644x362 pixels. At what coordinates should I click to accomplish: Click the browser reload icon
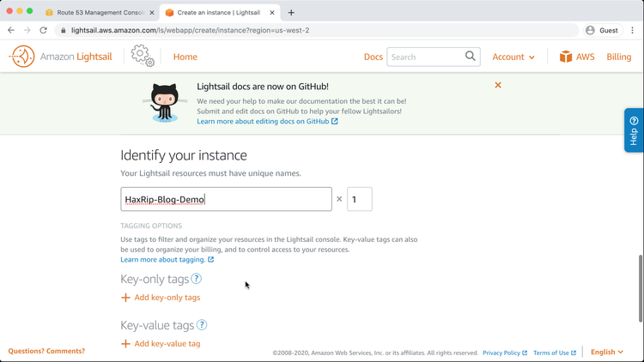pos(43,30)
